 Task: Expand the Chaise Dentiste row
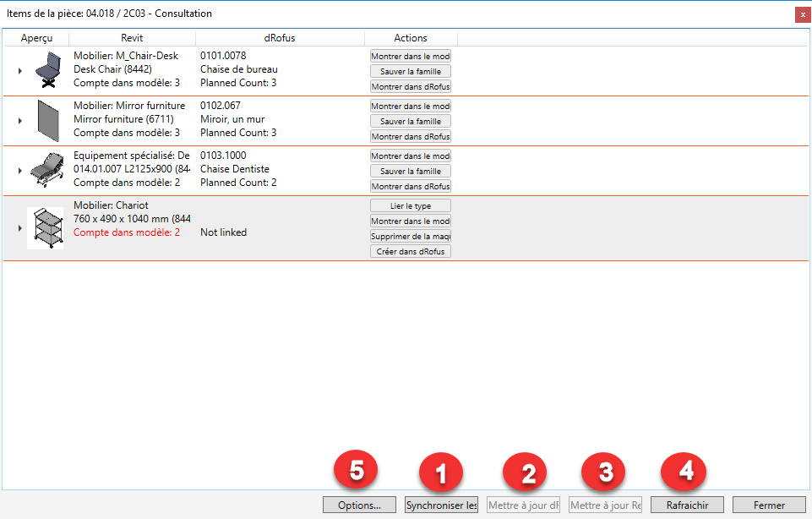click(19, 171)
